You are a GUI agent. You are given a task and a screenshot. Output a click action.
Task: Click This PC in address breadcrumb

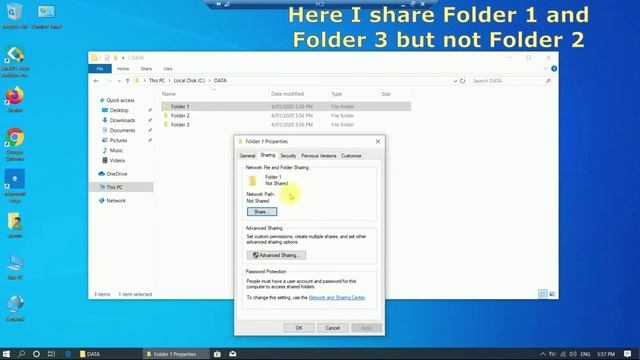pos(157,81)
